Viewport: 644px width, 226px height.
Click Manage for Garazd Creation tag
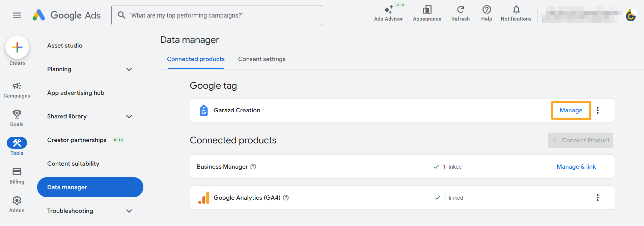(571, 110)
